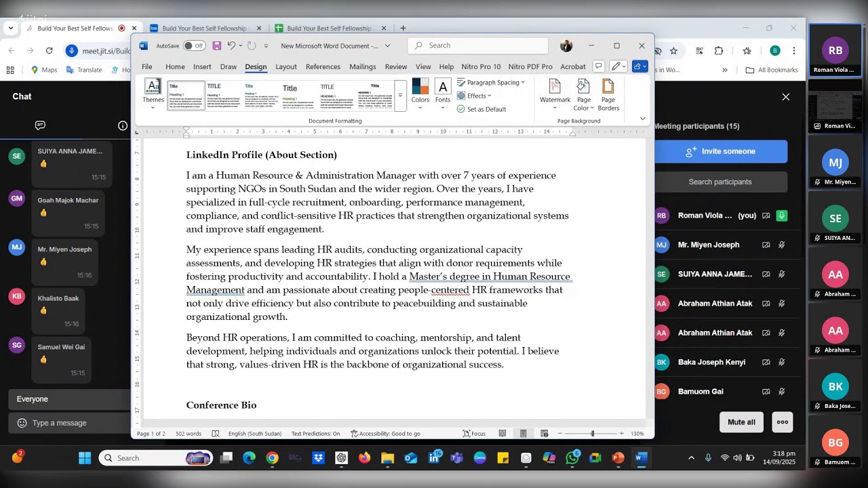Collapse the ribbon with the chevron
This screenshot has height=488, width=868.
point(643,119)
